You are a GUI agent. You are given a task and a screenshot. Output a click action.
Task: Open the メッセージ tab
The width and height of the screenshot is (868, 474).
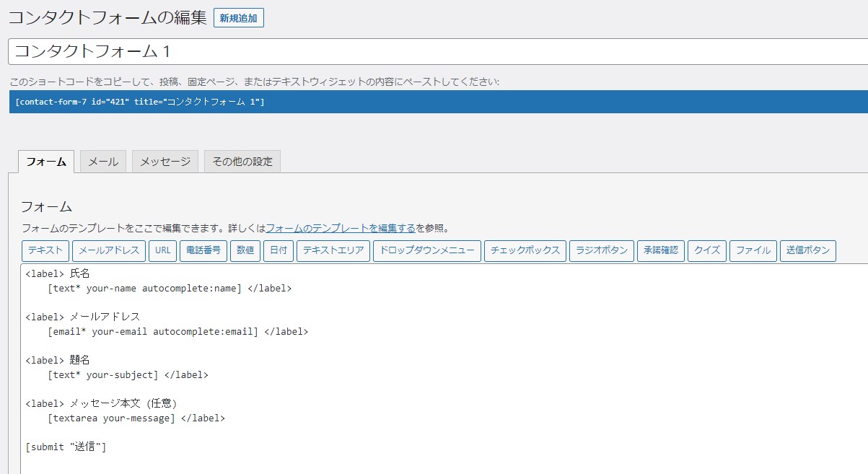coord(165,162)
